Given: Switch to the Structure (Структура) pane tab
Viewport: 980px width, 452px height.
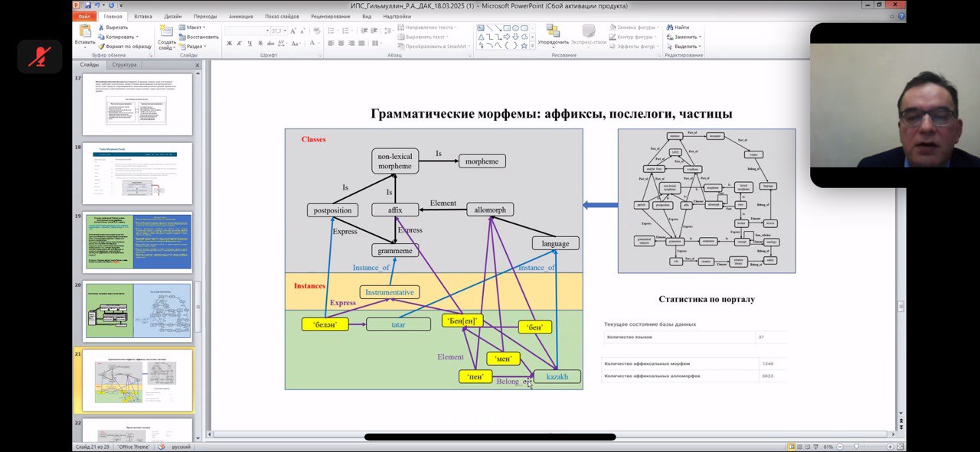Looking at the screenshot, I should point(124,65).
